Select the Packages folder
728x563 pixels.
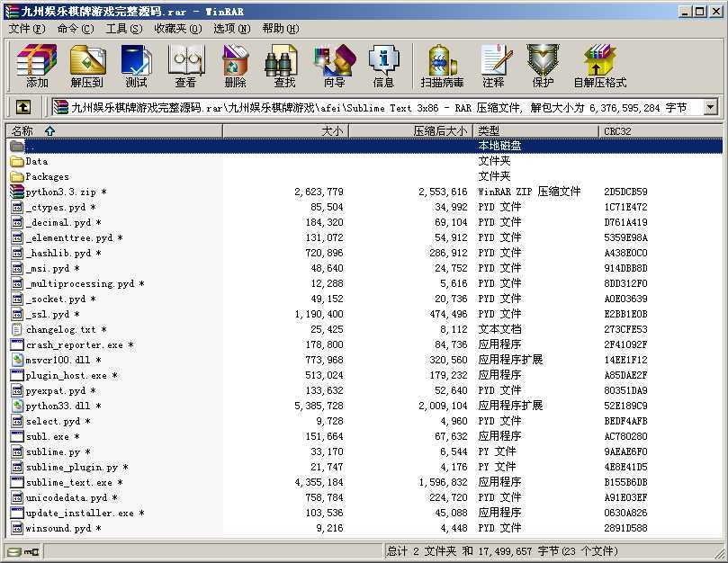47,176
